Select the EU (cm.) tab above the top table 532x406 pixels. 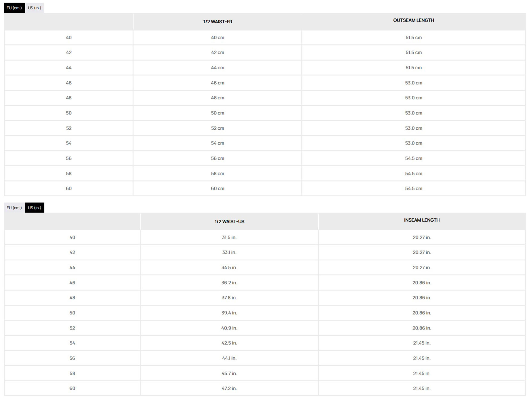pyautogui.click(x=14, y=8)
